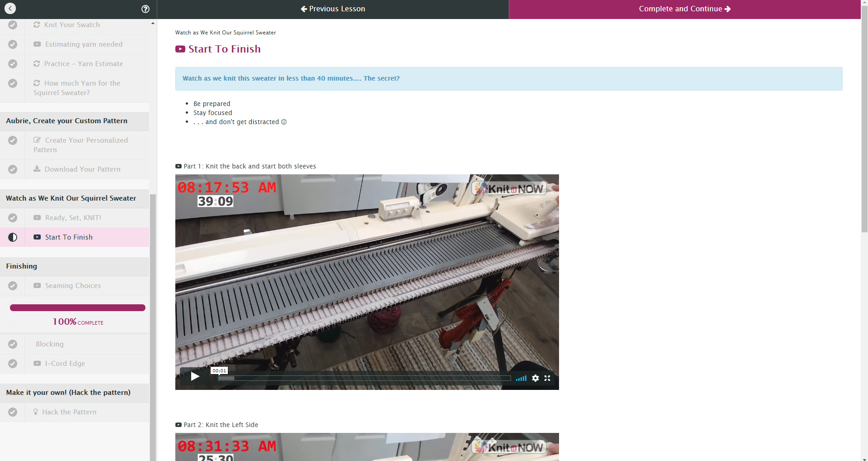Open Create Your Personalized Pattern lesson
868x461 pixels.
click(x=81, y=145)
